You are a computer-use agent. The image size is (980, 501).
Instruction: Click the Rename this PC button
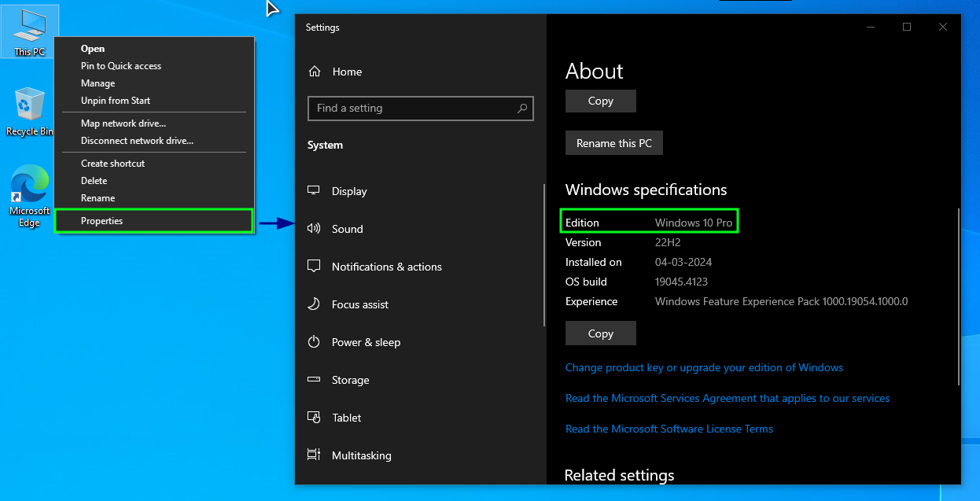pos(614,143)
